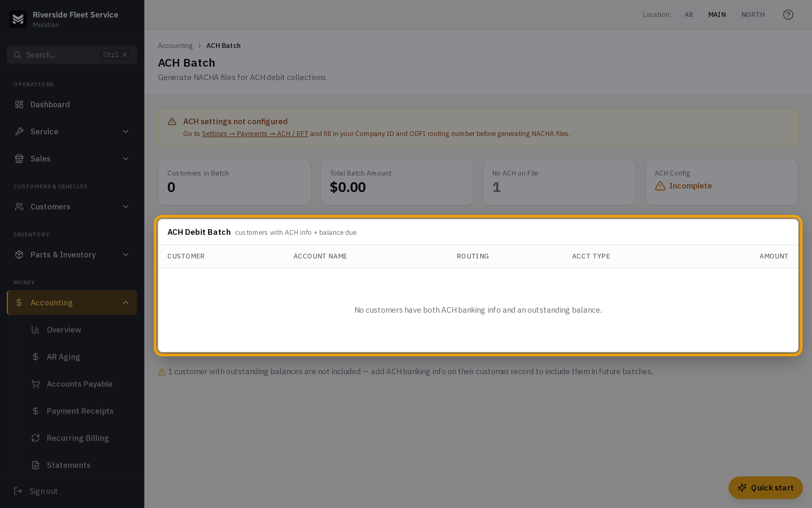Expand the Service menu chevron
Image resolution: width=812 pixels, height=508 pixels.
126,131
